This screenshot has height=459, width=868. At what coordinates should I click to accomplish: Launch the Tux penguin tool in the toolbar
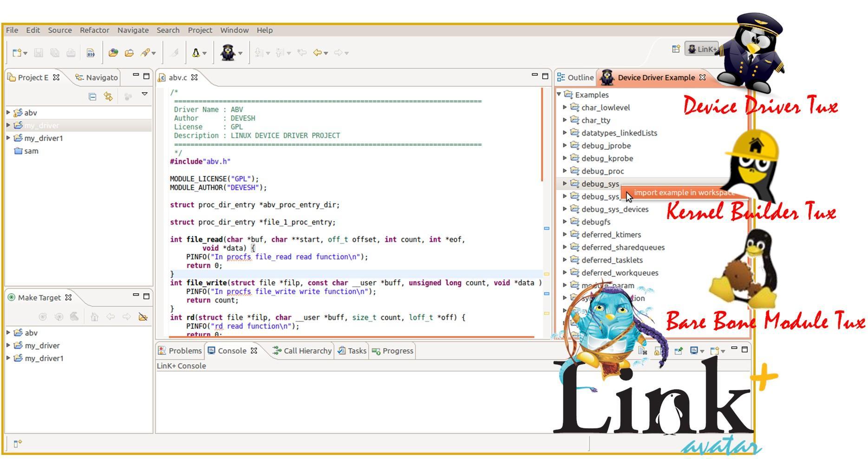(196, 53)
